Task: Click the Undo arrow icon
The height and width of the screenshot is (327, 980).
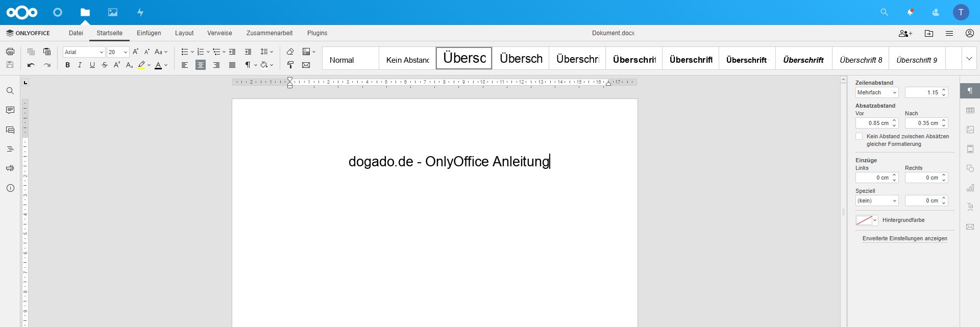Action: pyautogui.click(x=31, y=65)
